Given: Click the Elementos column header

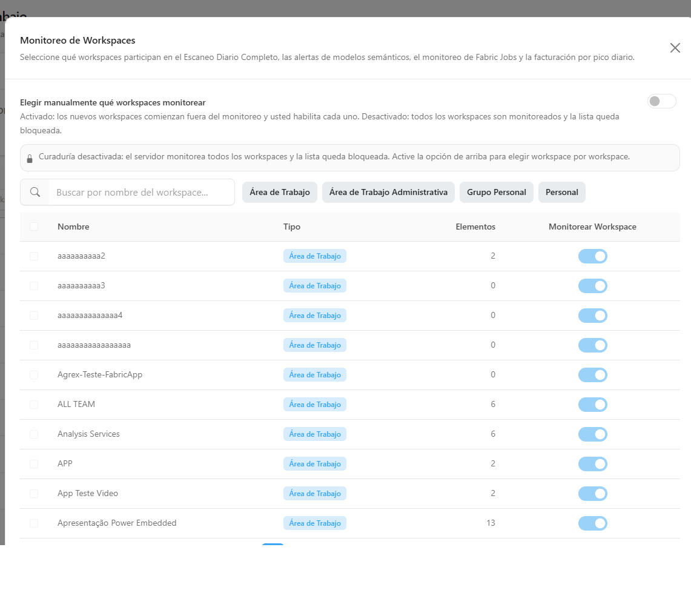Looking at the screenshot, I should click(475, 227).
